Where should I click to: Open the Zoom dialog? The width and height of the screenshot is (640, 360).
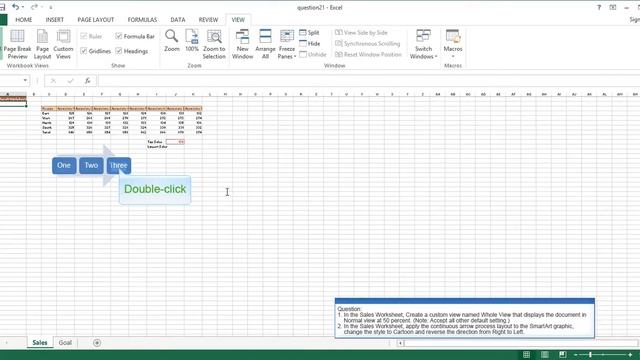click(x=171, y=41)
